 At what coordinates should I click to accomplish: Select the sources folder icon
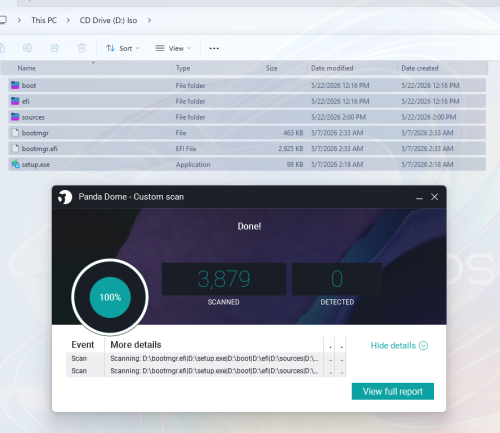tap(15, 117)
